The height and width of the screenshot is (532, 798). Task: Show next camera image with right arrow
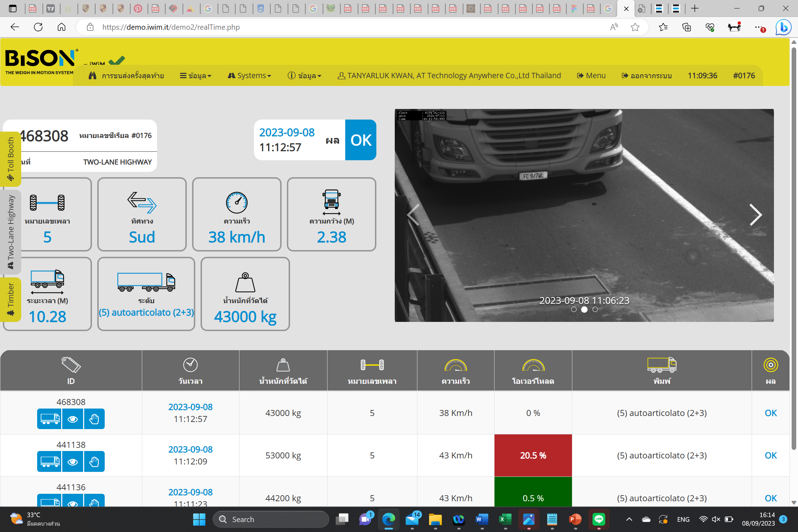click(x=755, y=215)
